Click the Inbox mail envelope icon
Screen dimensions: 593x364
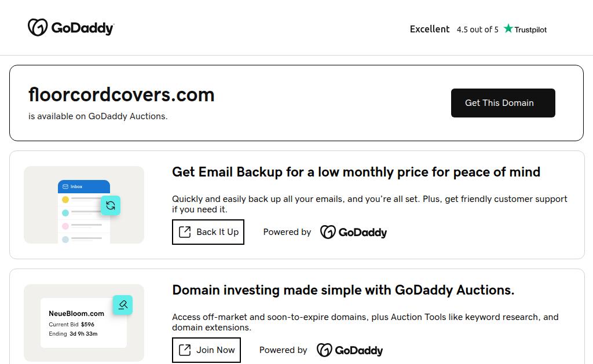pyautogui.click(x=65, y=187)
